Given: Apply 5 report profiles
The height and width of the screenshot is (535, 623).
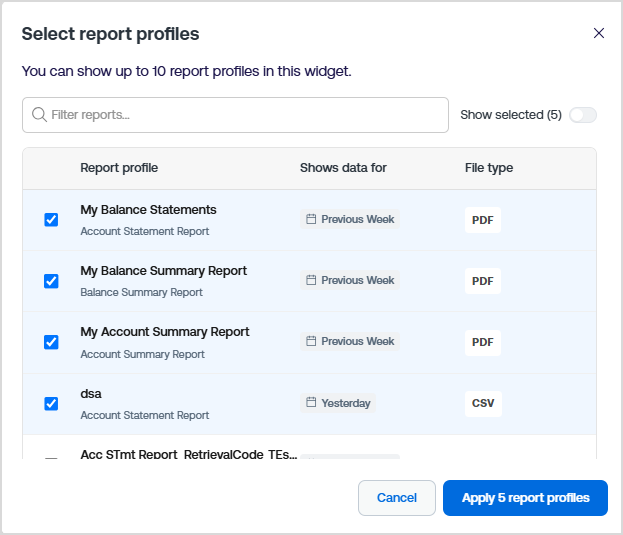Looking at the screenshot, I should (525, 498).
